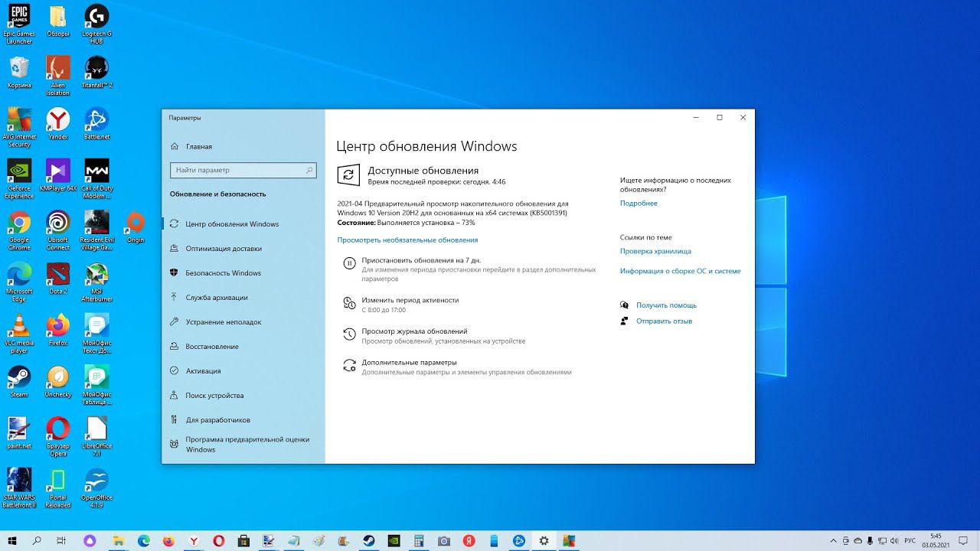This screenshot has width=980, height=551.
Task: Click the Получить помощь link
Action: tap(666, 305)
